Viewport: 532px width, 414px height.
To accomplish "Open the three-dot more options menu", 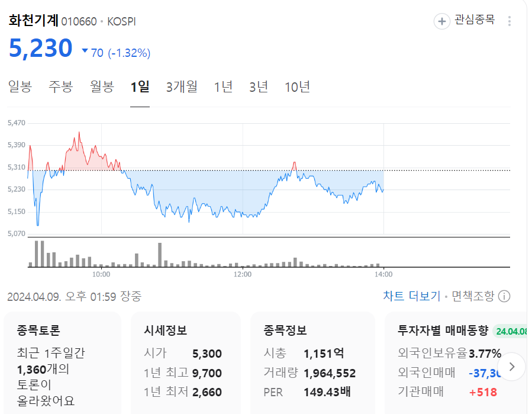I will click(x=510, y=21).
